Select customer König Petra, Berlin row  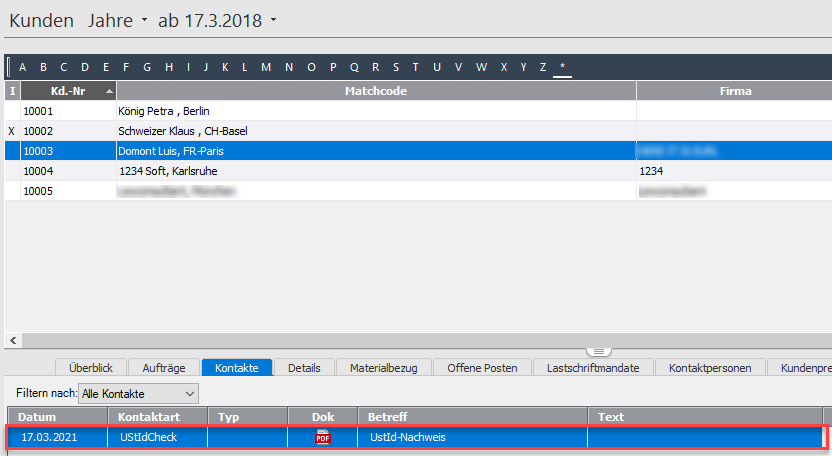(300, 111)
